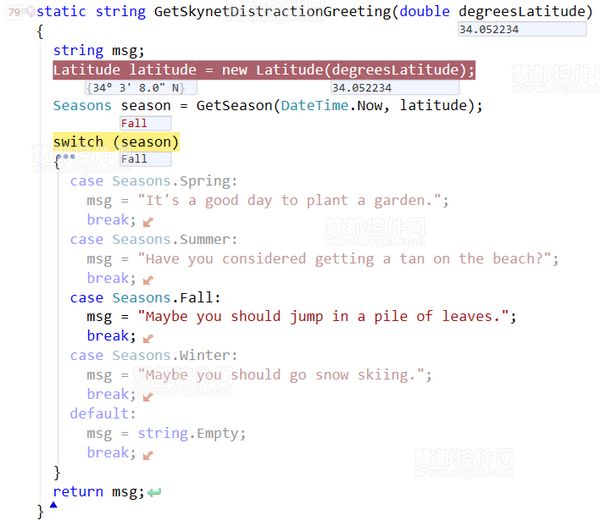Click 'default:' label

[103, 414]
